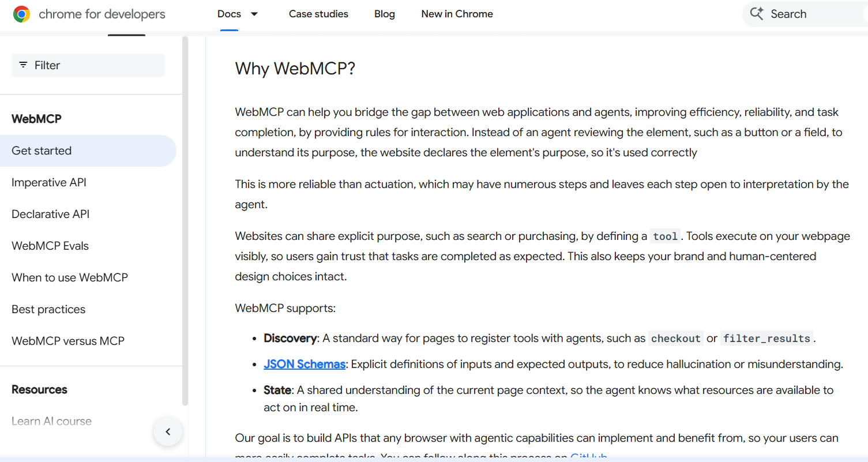Open the Declarative API page
Viewport: 868px width, 462px height.
click(51, 214)
